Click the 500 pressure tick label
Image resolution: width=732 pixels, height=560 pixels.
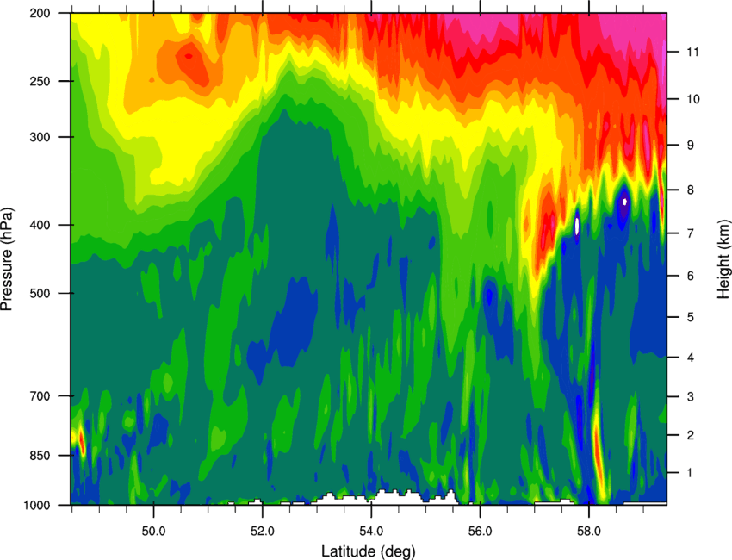click(x=40, y=293)
